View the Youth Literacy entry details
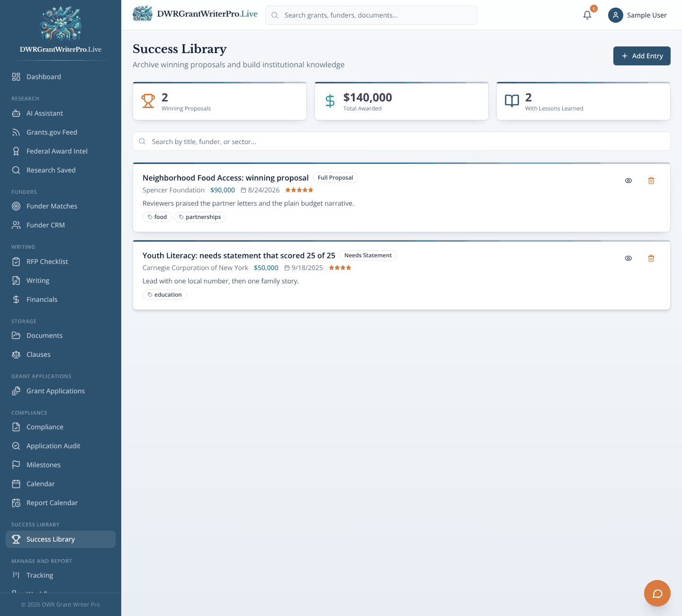 coord(628,258)
